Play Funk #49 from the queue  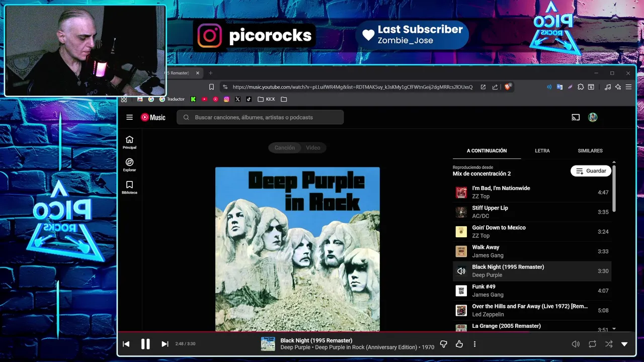tap(532, 290)
